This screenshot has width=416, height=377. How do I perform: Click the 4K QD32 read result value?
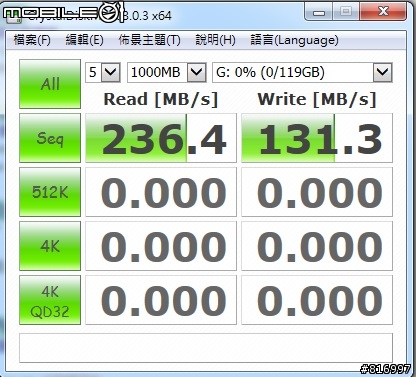(161, 300)
